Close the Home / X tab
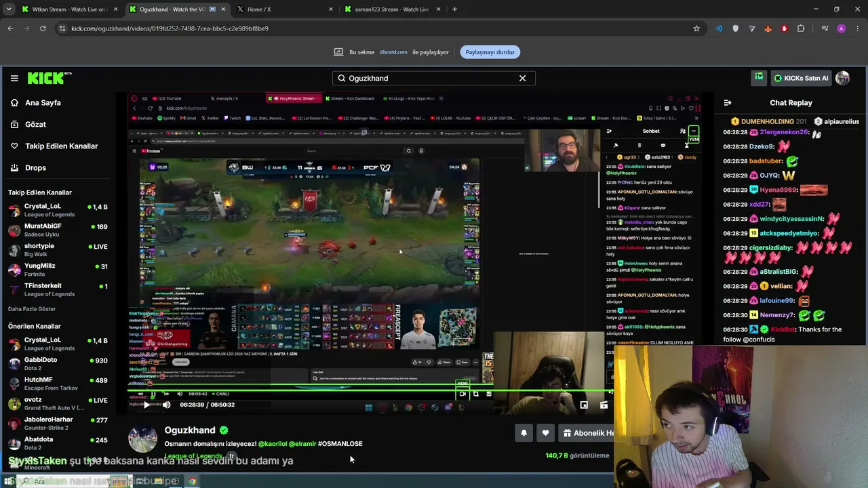Viewport: 868px width, 488px height. coord(331,9)
